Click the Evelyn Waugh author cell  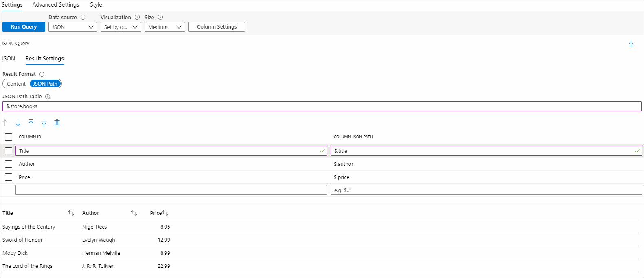coord(99,240)
